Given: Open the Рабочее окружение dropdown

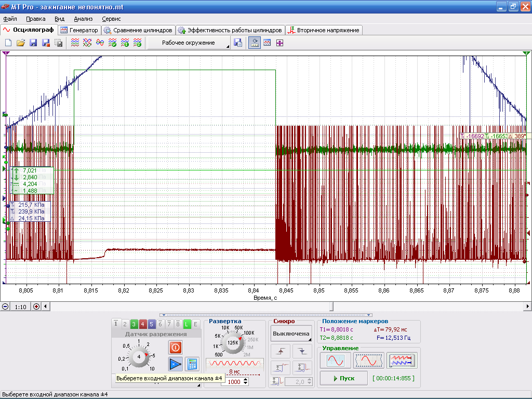Looking at the screenshot, I should pos(189,43).
